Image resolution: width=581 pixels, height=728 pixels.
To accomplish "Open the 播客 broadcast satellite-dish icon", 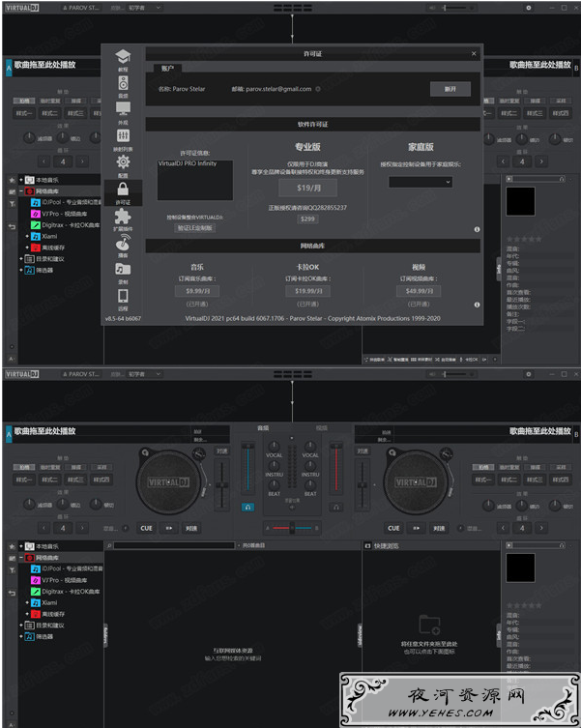I will [x=123, y=243].
